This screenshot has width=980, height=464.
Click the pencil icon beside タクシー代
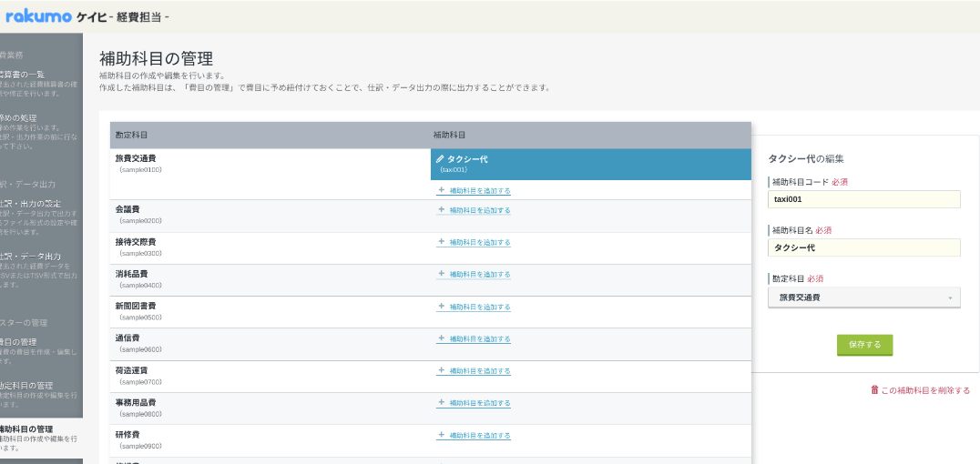(x=440, y=159)
